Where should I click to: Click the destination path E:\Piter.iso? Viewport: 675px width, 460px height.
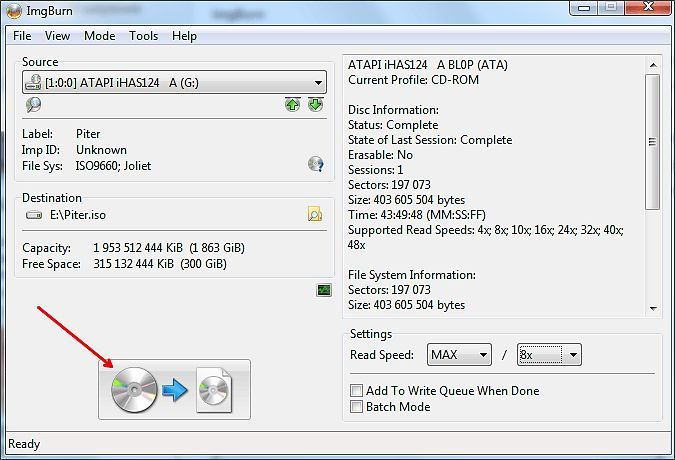point(78,215)
